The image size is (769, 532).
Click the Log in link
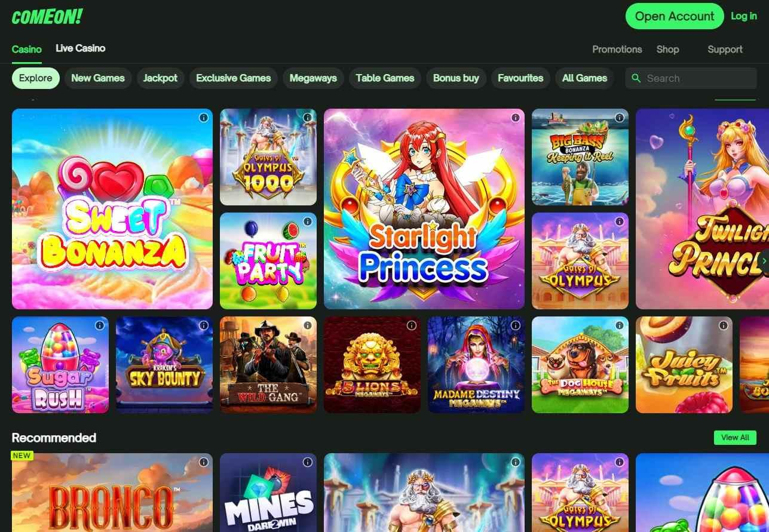point(744,16)
